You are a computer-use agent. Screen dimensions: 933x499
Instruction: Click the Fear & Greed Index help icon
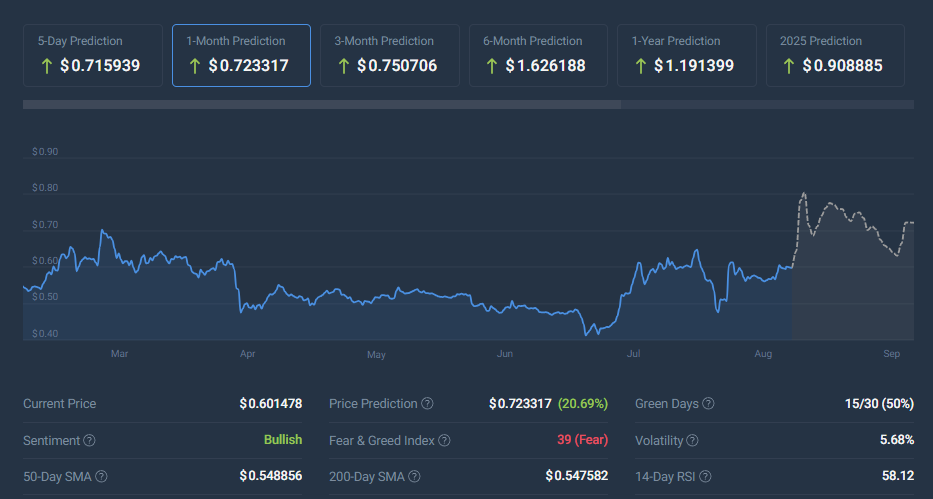(444, 441)
